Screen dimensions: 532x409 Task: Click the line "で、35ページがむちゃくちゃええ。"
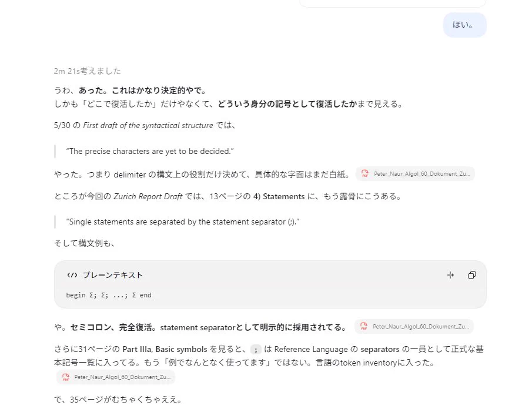118,400
